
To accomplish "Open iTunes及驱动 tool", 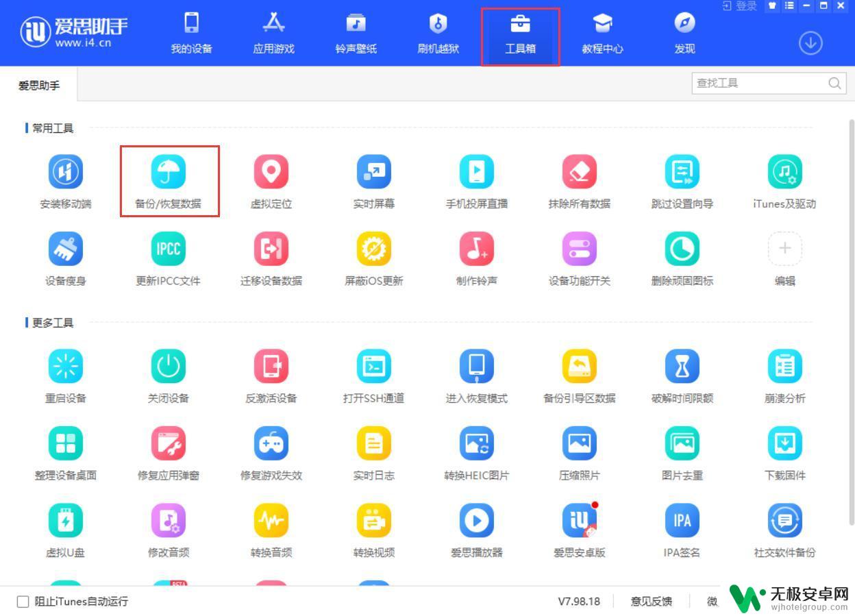I will coord(785,171).
